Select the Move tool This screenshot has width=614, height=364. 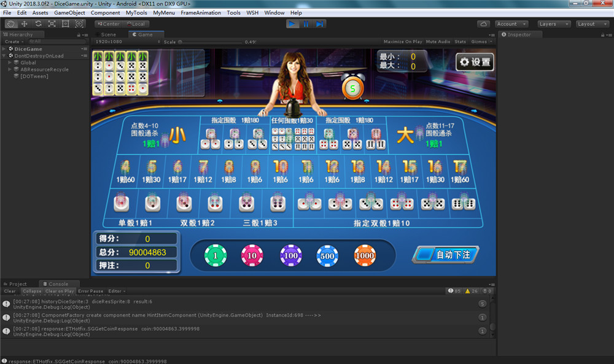click(x=25, y=23)
